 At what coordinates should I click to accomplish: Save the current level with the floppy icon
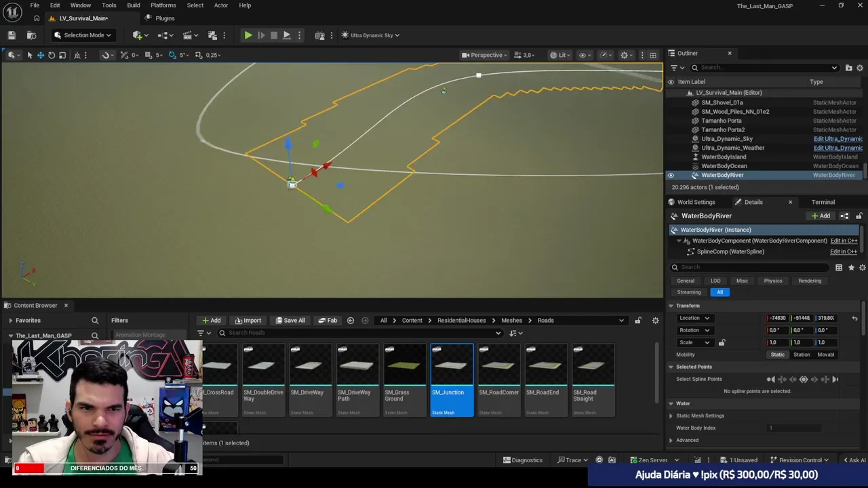pos(12,35)
